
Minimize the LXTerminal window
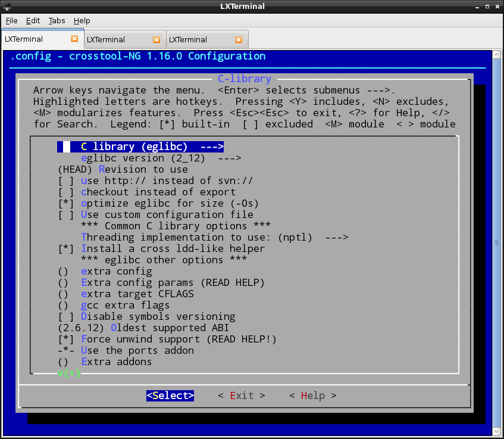[x=477, y=7]
